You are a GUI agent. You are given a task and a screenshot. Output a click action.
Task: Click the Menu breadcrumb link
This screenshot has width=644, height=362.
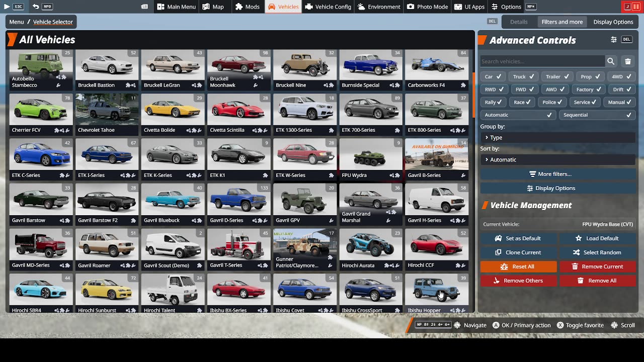(x=17, y=22)
